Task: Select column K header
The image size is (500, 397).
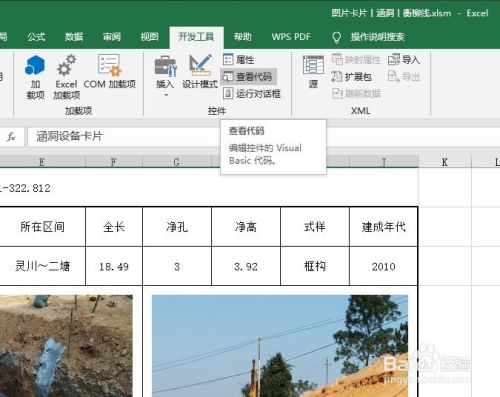Action: pos(445,162)
